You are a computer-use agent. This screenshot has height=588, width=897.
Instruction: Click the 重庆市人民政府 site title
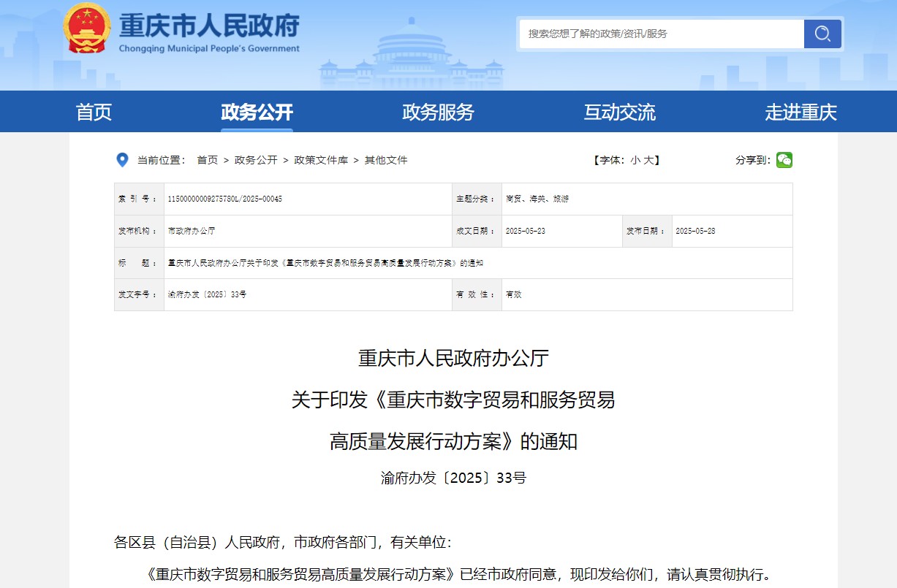209,27
